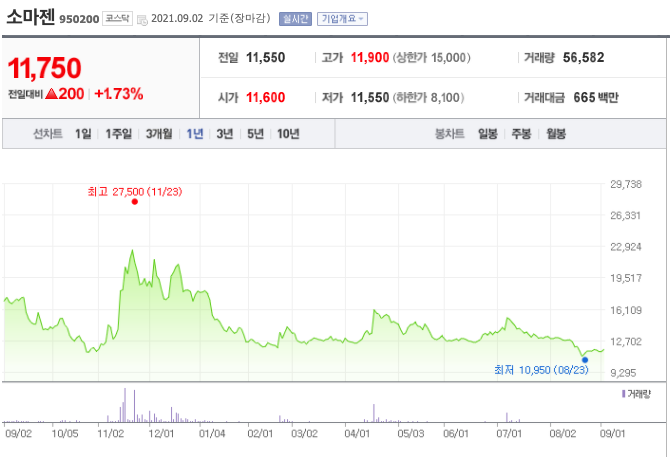
Task: Show the 10년 chart range
Action: (x=288, y=134)
